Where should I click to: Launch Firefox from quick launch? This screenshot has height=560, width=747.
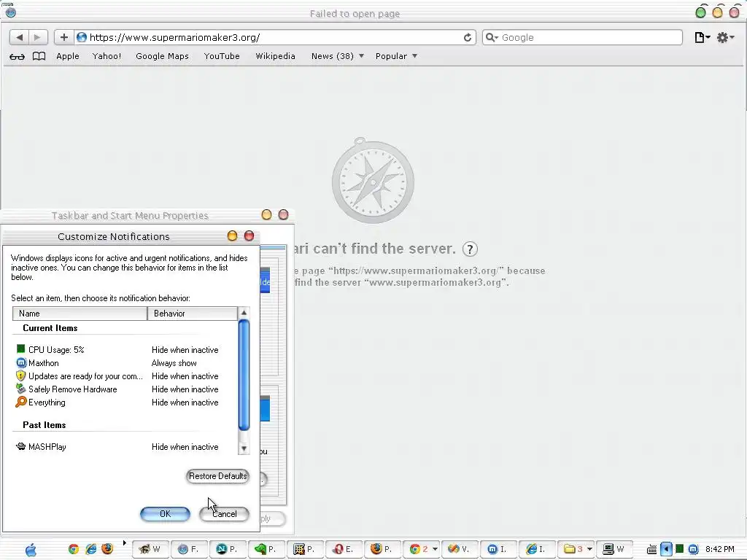pyautogui.click(x=108, y=549)
